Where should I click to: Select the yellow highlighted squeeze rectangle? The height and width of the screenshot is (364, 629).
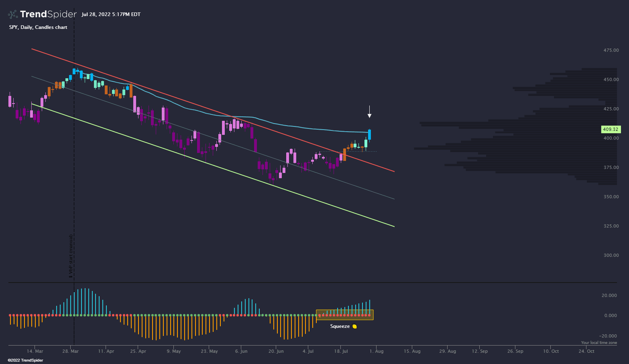click(344, 315)
